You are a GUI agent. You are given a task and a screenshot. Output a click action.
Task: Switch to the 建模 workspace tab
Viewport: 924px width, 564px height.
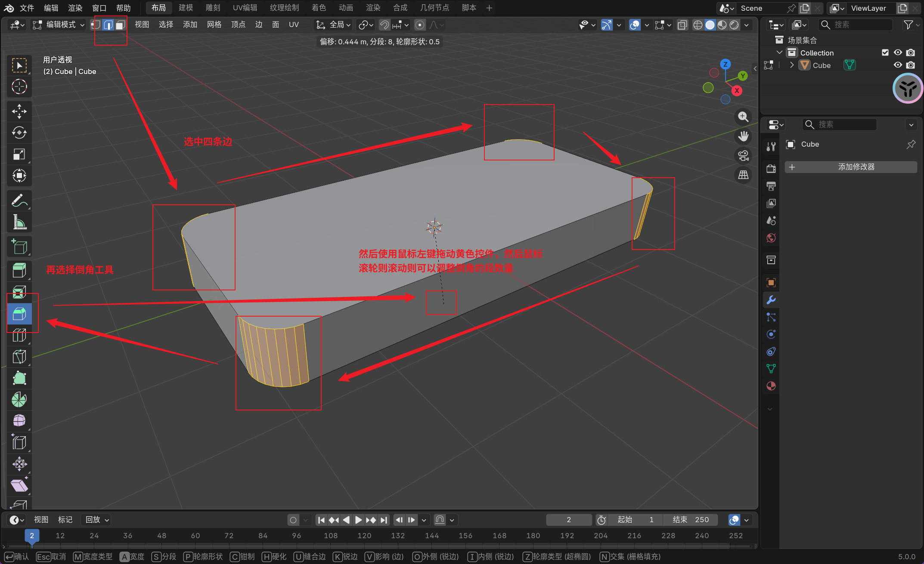click(x=186, y=8)
